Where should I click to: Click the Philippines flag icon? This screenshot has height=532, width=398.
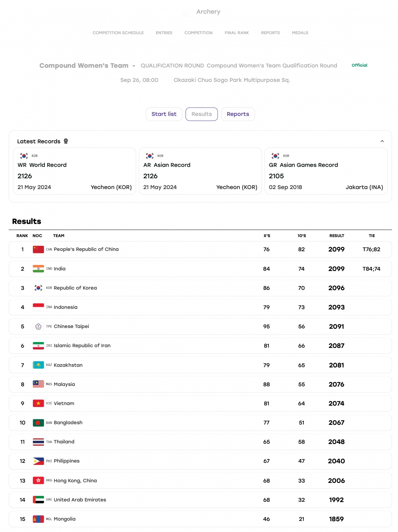click(x=38, y=461)
